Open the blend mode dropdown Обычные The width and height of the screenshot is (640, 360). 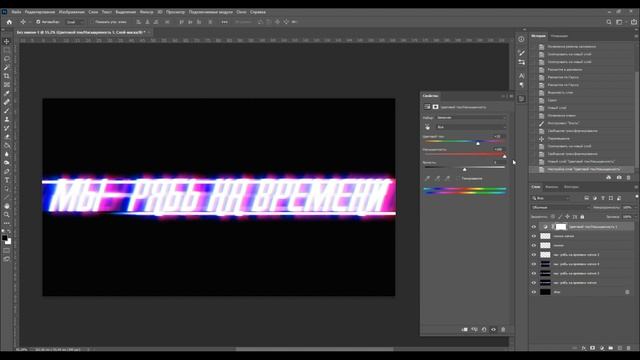pyautogui.click(x=560, y=207)
